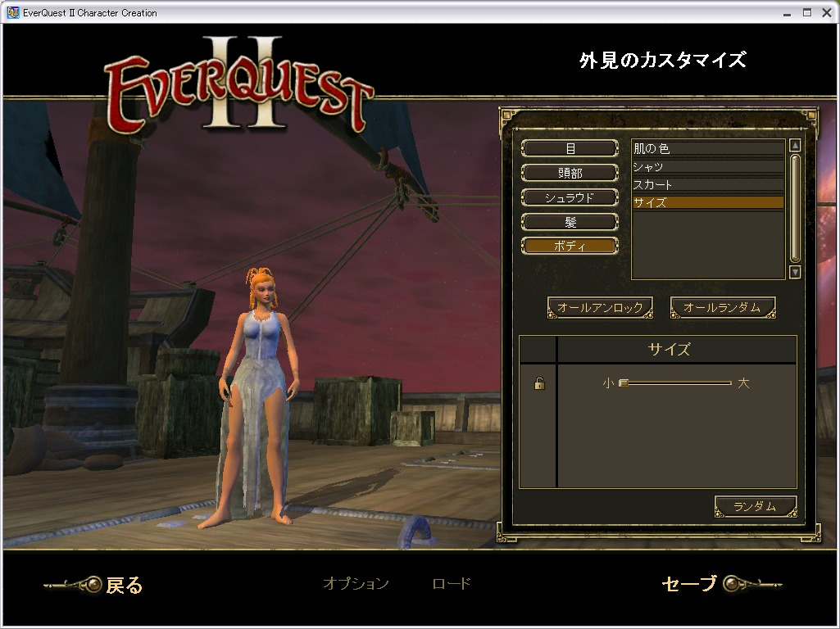Click the round ornament beside 戻る
840x629 pixels.
pos(93,584)
